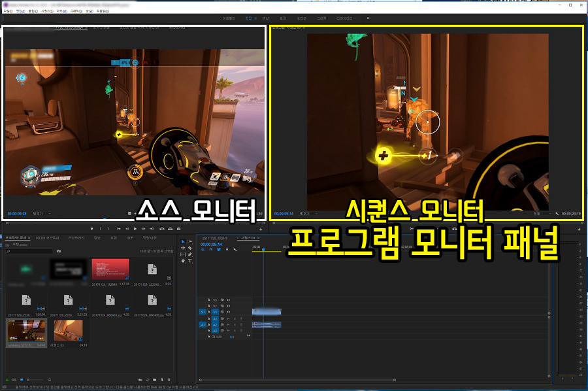Image resolution: width=588 pixels, height=391 pixels.
Task: Click Mark In in source monitor
Action: pos(101,229)
